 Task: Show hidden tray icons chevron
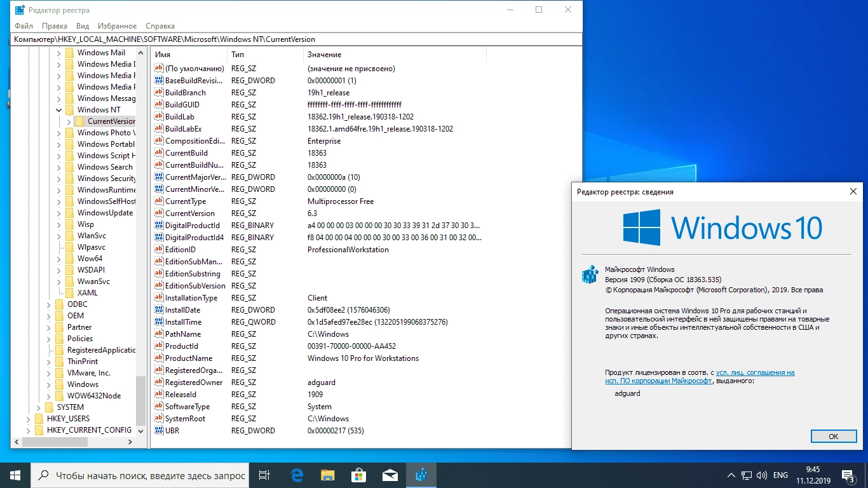click(x=731, y=475)
